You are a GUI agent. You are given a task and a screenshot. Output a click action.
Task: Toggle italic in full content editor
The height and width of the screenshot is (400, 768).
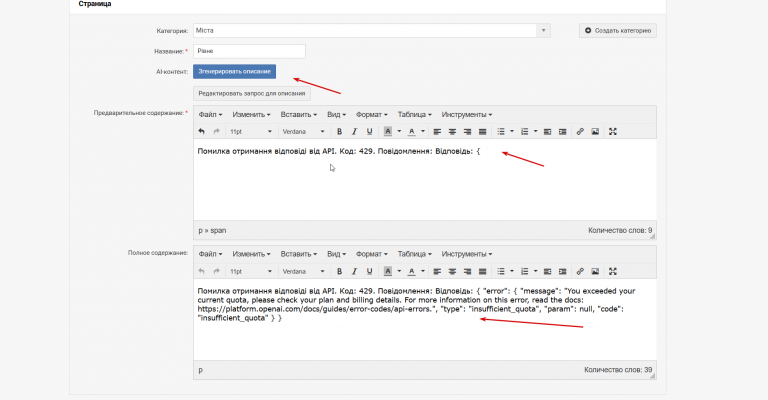[x=355, y=271]
